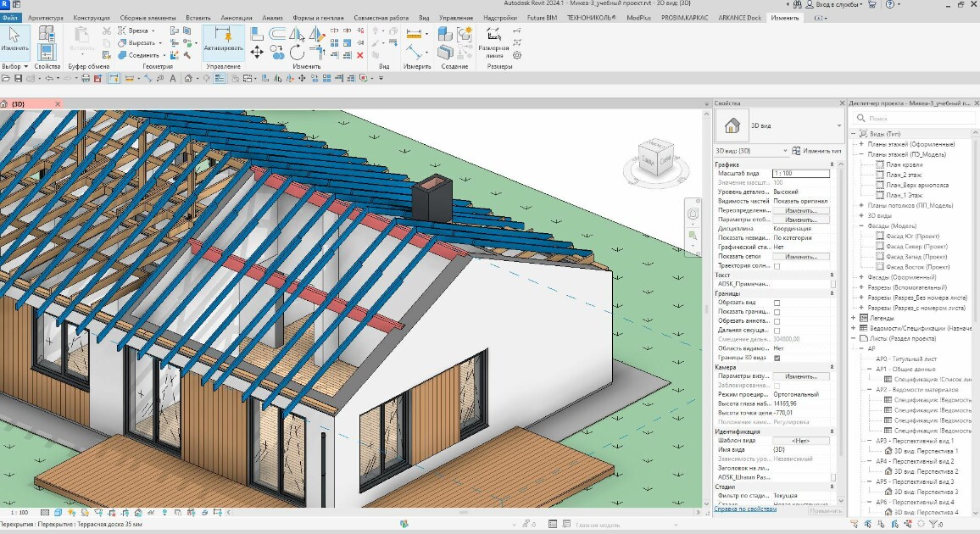The image size is (980, 534).
Task: Open the Архитектура ribbon tab
Action: [x=46, y=18]
